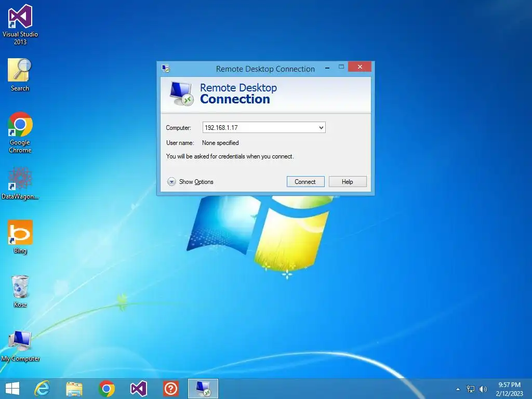Click 'You will be asked for credentials' text
The width and height of the screenshot is (532, 399).
[230, 156]
